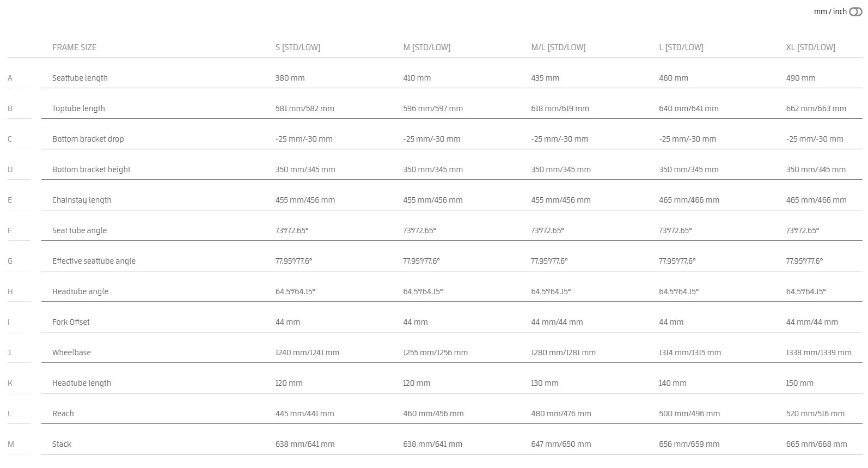Select the Stack row label

pos(62,444)
